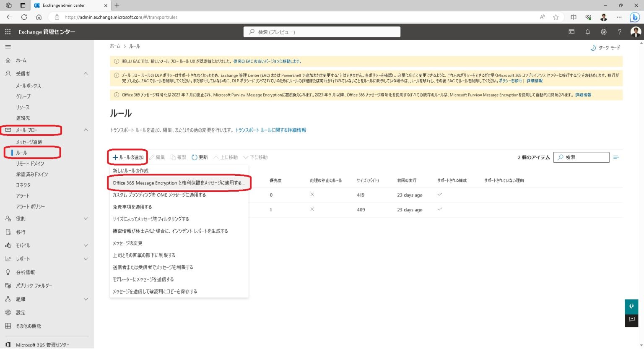Select 免責事項を適用する menu entry
Viewport: 644px width, 349px height.
(132, 207)
